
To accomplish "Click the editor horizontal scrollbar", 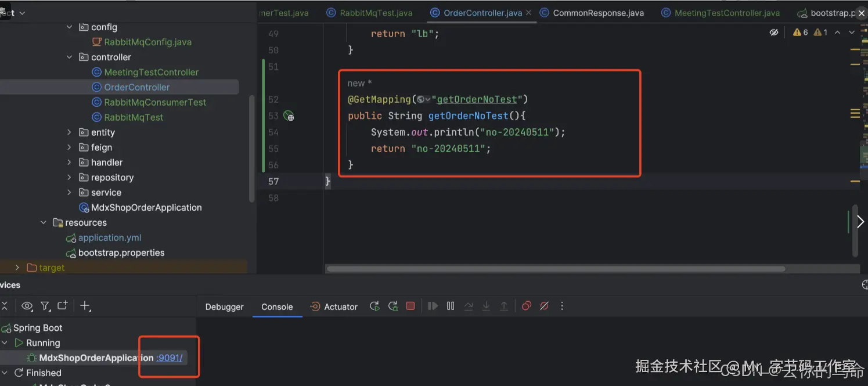I will 556,269.
